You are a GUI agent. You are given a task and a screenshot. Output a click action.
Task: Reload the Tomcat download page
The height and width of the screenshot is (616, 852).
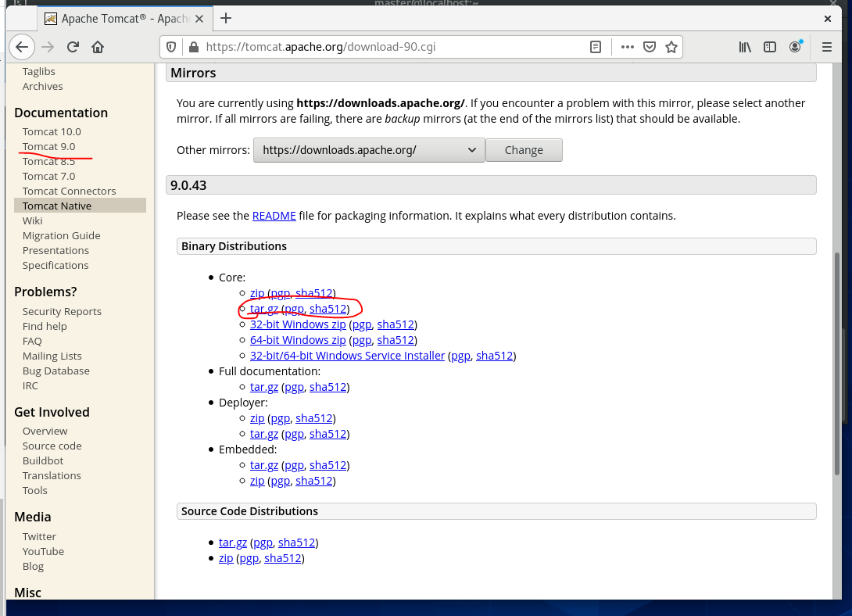(x=73, y=47)
